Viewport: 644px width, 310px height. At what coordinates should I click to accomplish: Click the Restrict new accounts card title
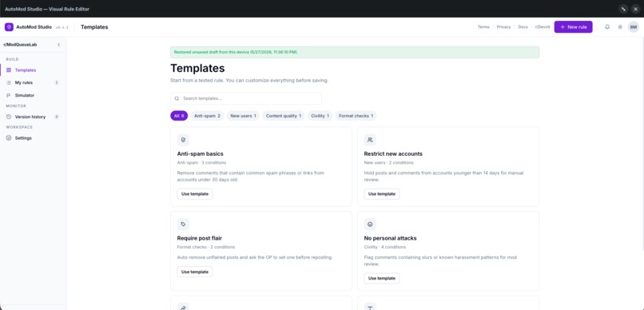pyautogui.click(x=393, y=154)
